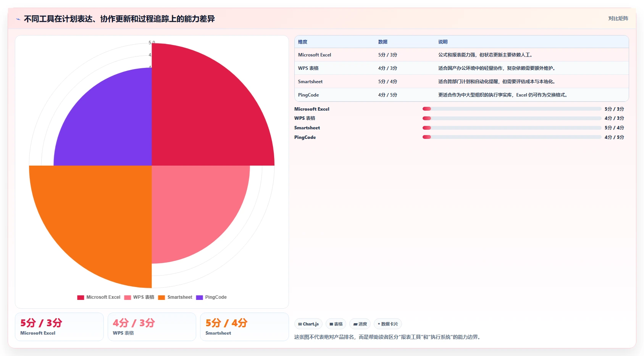
Task: Select the Smartsheet table row name
Action: [x=310, y=82]
